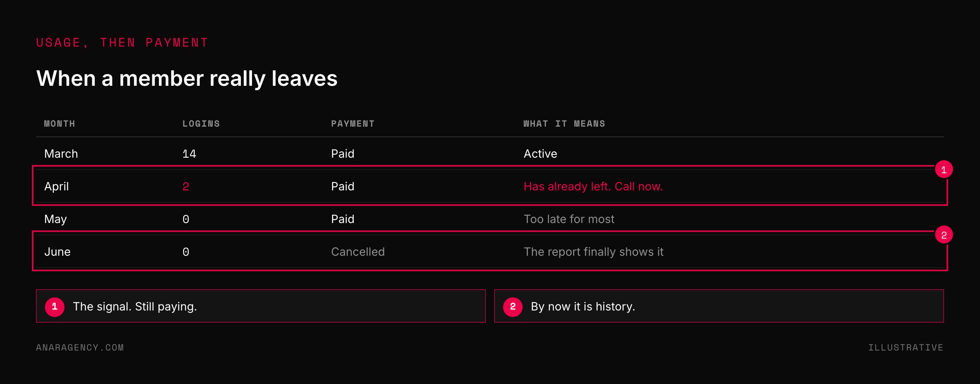Viewport: 980px width, 384px height.
Task: Click the anaragency.com footer link
Action: coord(80,348)
